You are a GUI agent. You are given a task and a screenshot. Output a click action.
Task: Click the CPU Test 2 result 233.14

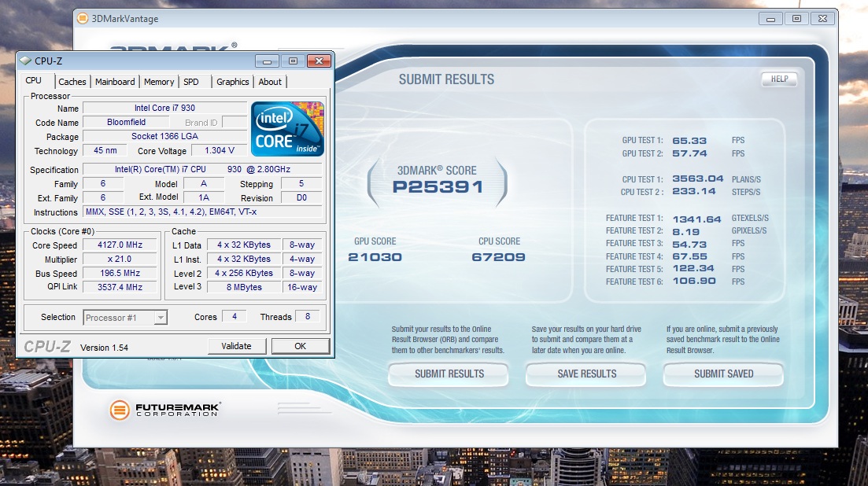pos(693,191)
